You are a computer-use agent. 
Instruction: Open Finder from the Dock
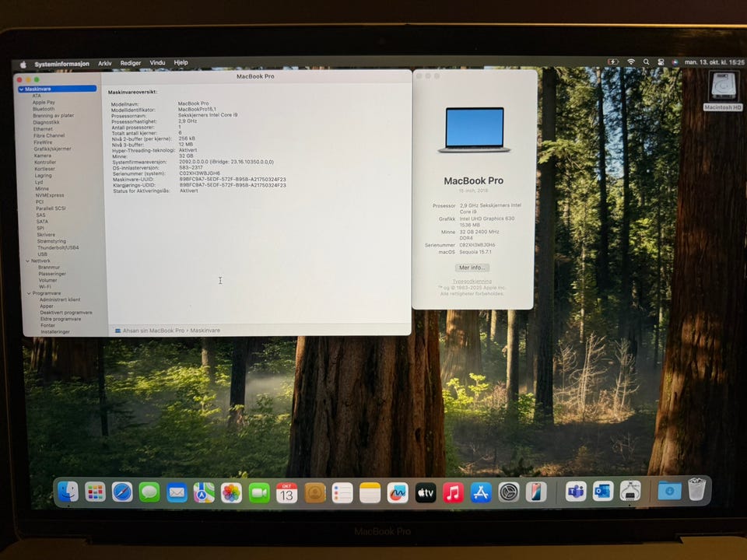(x=68, y=492)
